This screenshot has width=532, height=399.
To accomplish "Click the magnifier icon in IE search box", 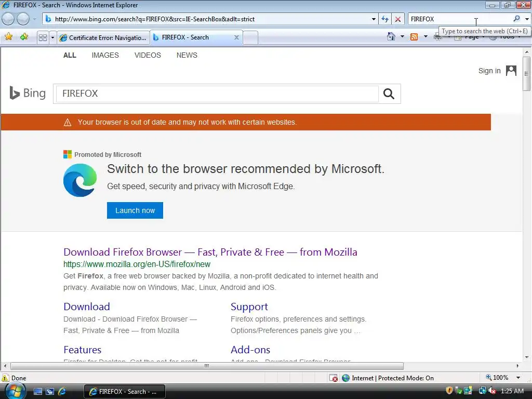I will 517,19.
